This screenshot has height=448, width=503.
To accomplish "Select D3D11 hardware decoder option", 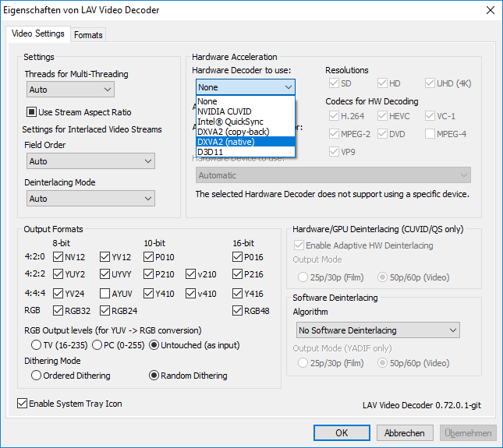I will pos(211,152).
